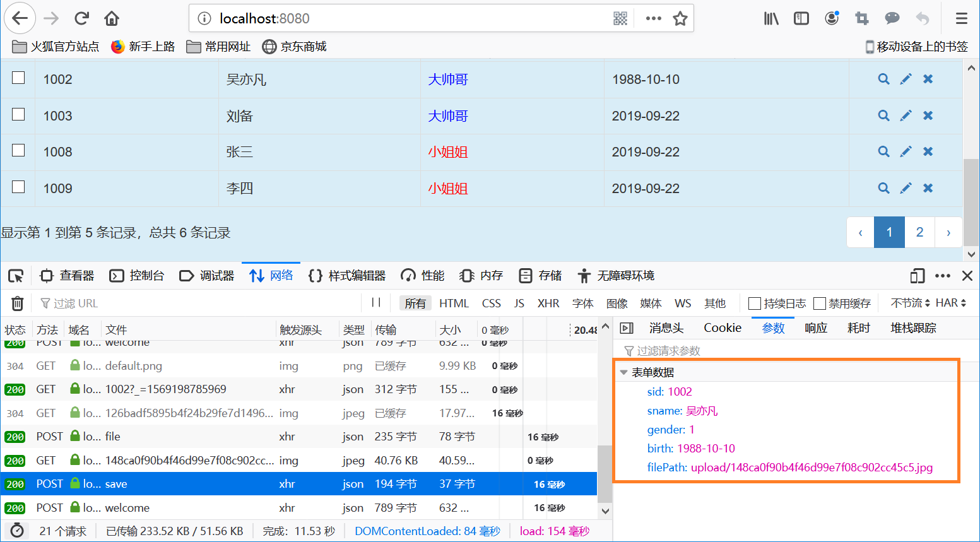Show 响应 response tab
Screen dimensions: 980x542
[816, 328]
